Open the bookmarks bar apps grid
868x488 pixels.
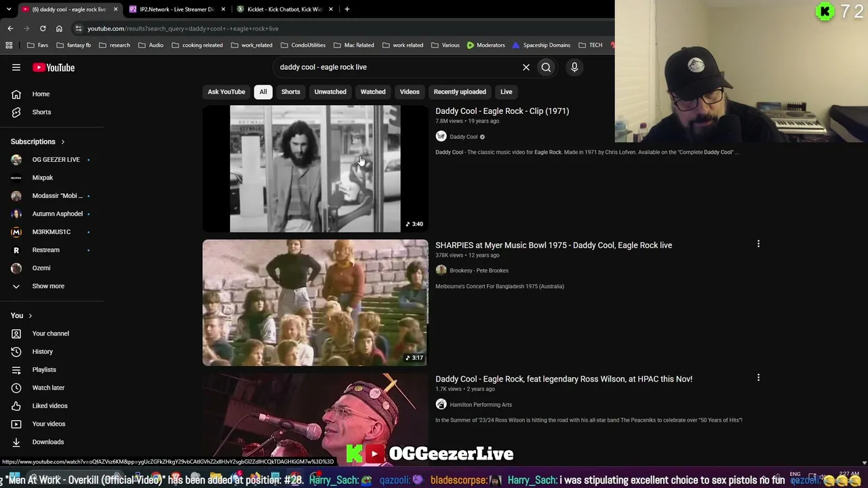(x=9, y=45)
